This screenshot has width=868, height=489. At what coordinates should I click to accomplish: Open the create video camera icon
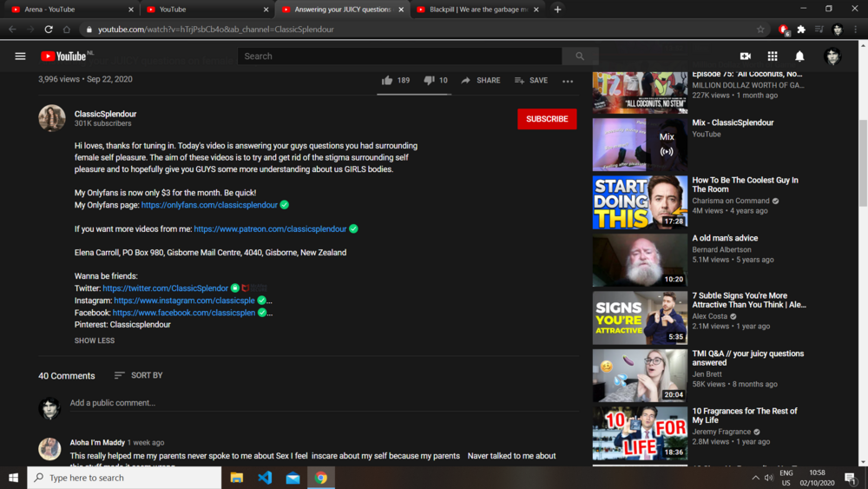pos(745,56)
